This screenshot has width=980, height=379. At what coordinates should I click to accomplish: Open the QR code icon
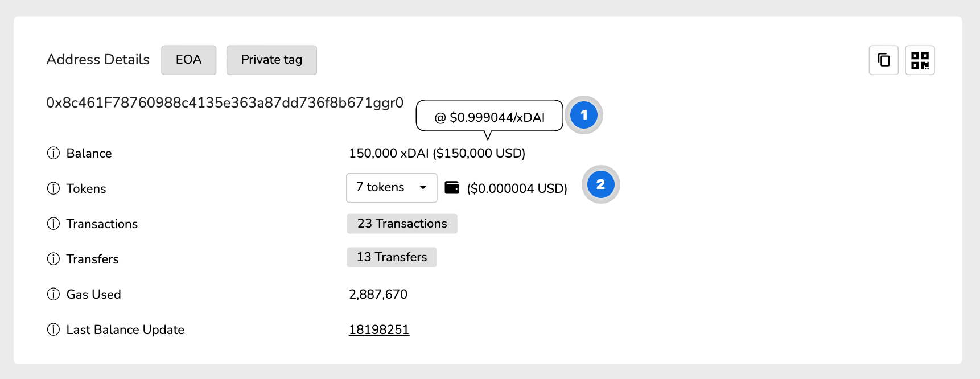coord(920,60)
